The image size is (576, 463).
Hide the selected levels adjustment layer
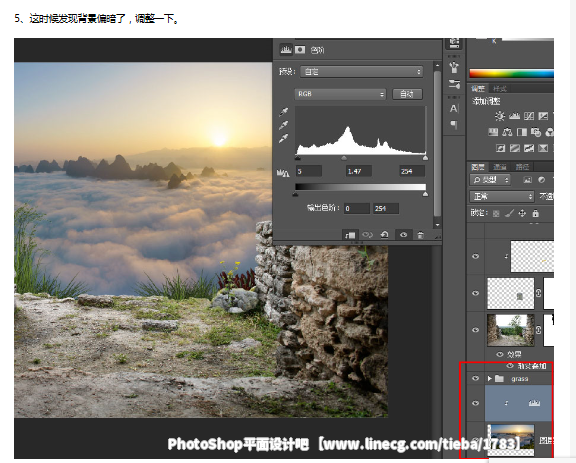[x=475, y=403]
